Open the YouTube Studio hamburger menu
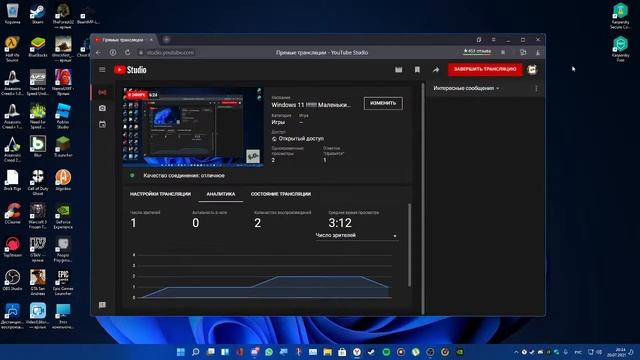Screen dimensions: 640x360 [x=102, y=70]
